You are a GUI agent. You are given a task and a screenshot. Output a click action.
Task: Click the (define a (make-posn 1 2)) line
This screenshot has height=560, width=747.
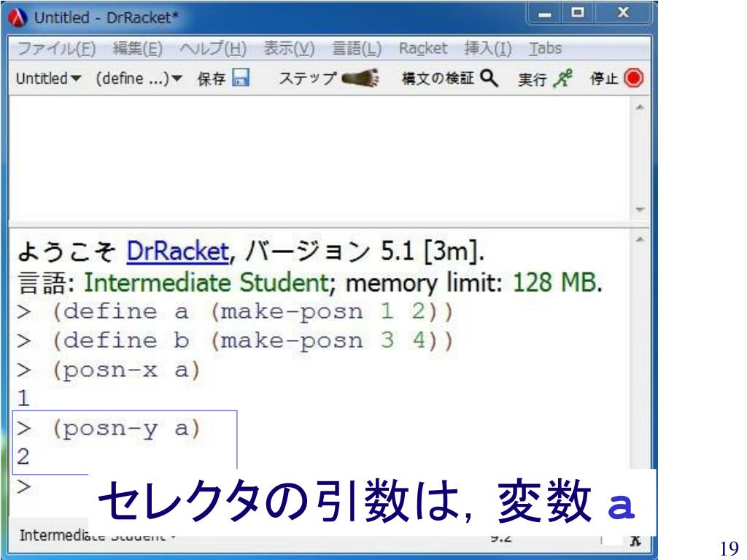click(x=252, y=312)
